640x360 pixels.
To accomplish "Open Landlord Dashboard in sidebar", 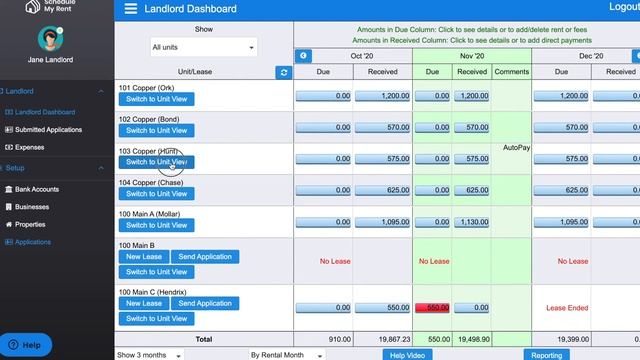I will click(45, 112).
